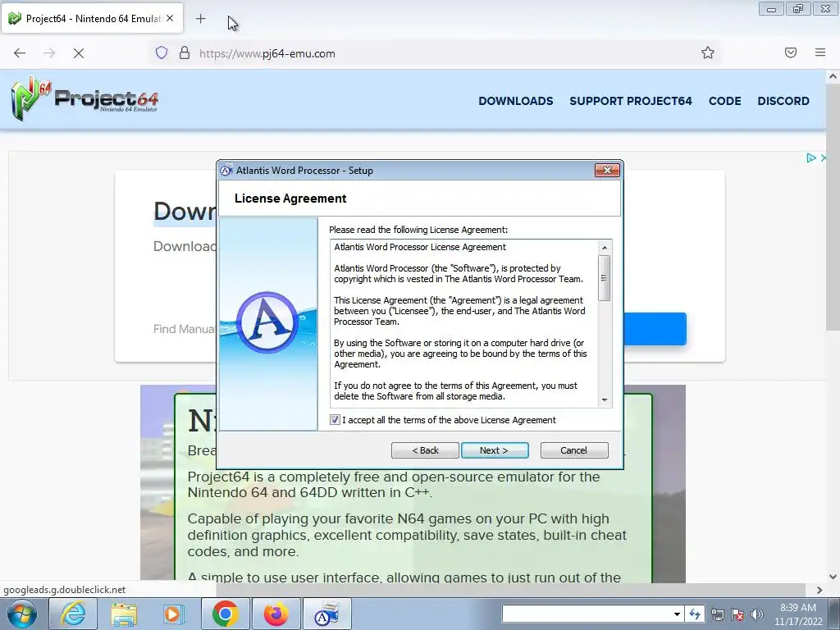
Task: Click the license text scroll up arrow
Action: [x=605, y=247]
